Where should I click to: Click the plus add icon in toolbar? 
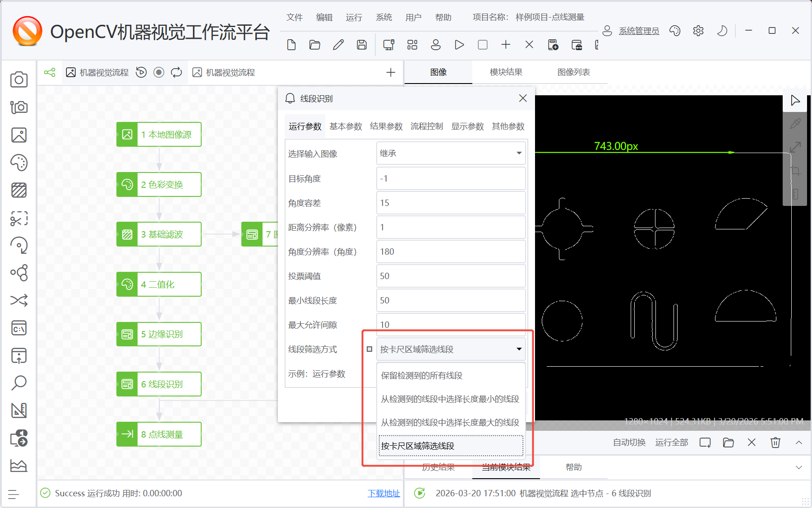click(506, 45)
